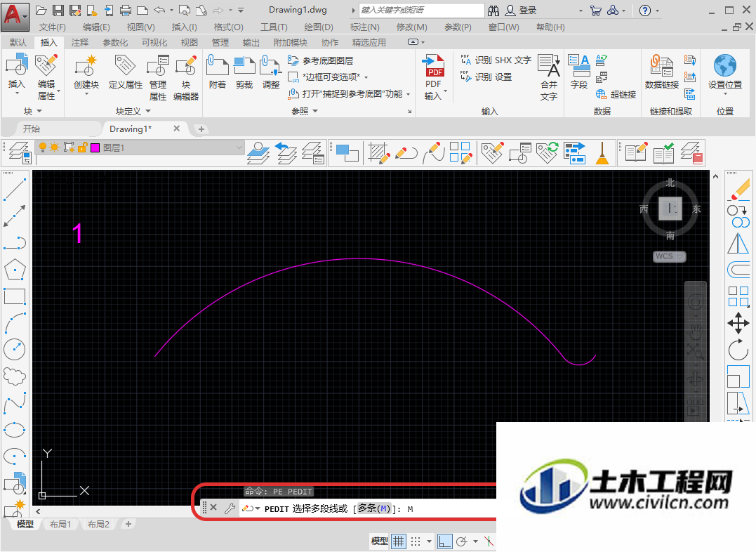Click the Undo arrow in quick access toolbar
Image resolution: width=756 pixels, height=552 pixels.
[159, 10]
